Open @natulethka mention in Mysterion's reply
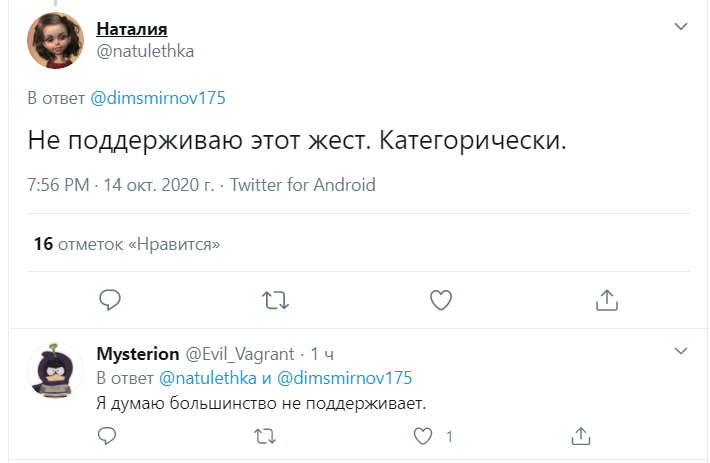This screenshot has width=710, height=463. pyautogui.click(x=206, y=378)
